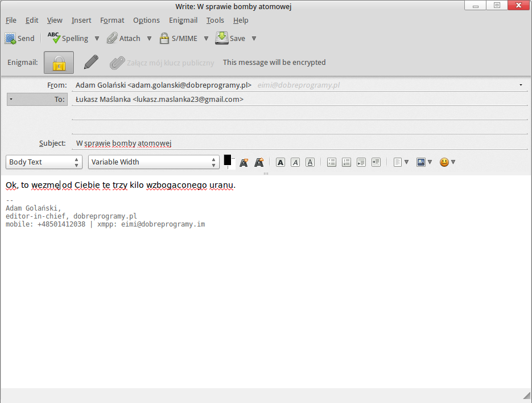Open the Variable Width font dropdown

[154, 162]
